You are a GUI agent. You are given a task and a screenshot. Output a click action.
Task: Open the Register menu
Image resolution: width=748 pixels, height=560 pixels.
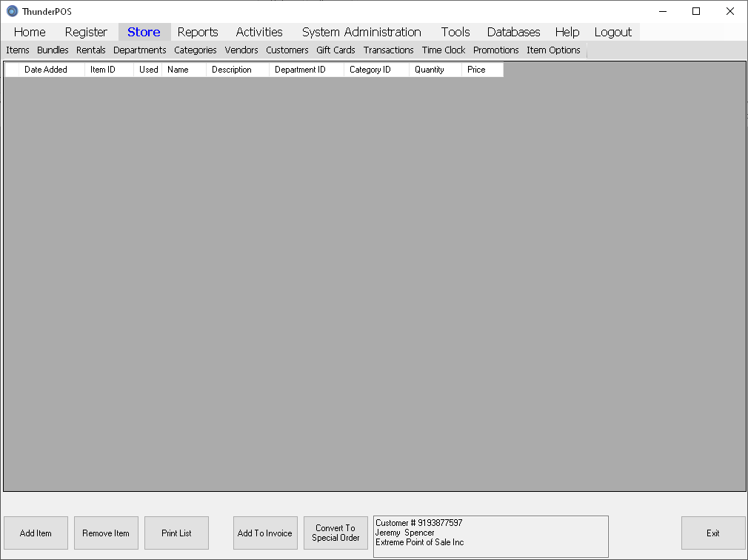(x=86, y=32)
